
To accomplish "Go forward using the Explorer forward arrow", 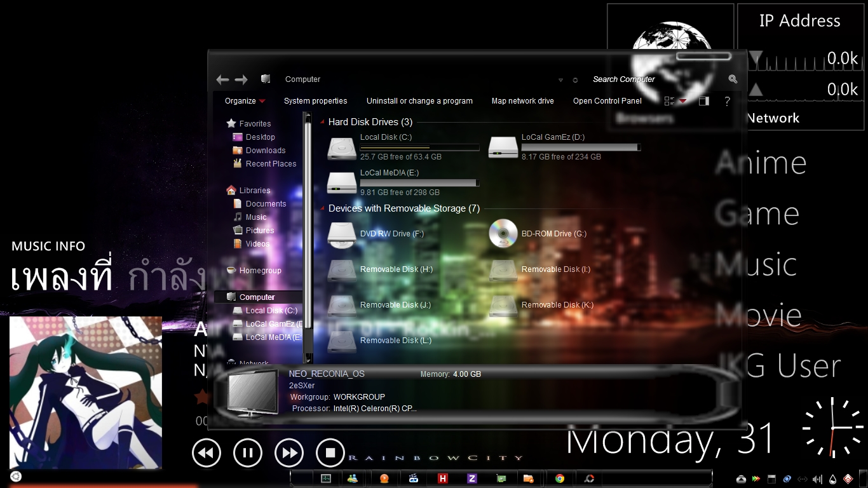I will (x=241, y=79).
